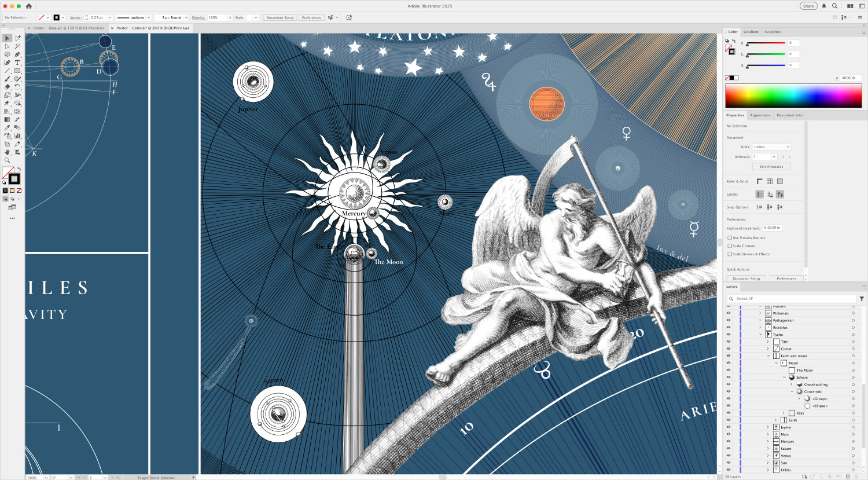Click Show Rulers icon in Ruler & Grids
Viewport: 868px width, 480px height.
pos(760,181)
